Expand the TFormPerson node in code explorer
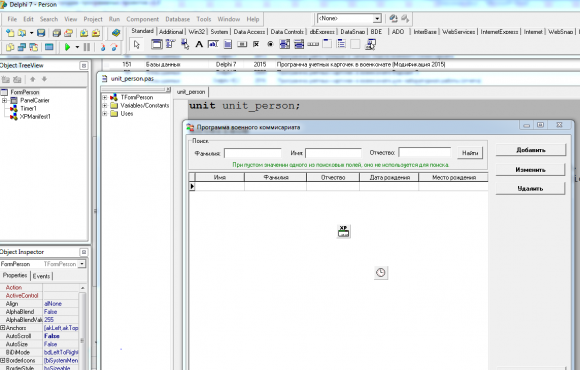Viewport: 580px width, 370px height. 105,97
